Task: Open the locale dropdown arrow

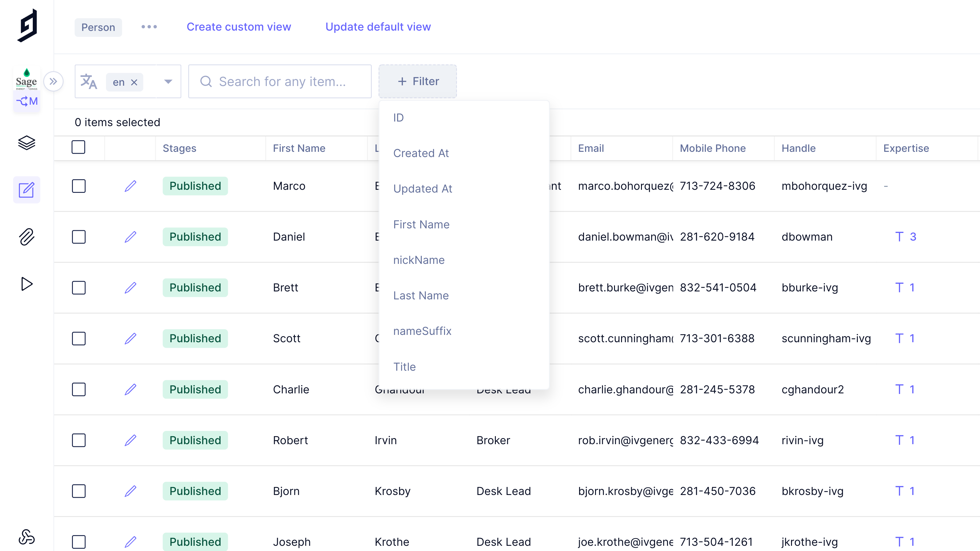Action: click(168, 81)
